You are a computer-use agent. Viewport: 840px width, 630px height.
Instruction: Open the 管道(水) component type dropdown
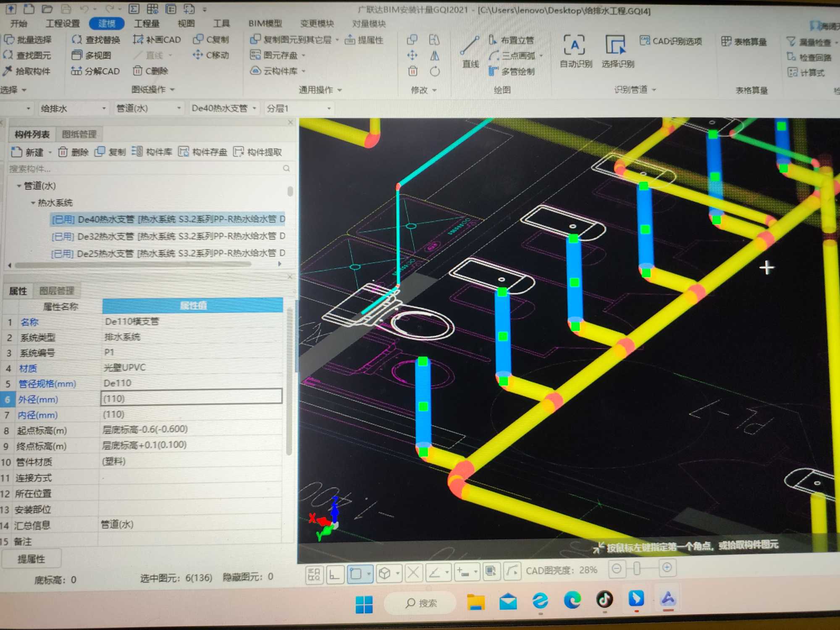[149, 108]
